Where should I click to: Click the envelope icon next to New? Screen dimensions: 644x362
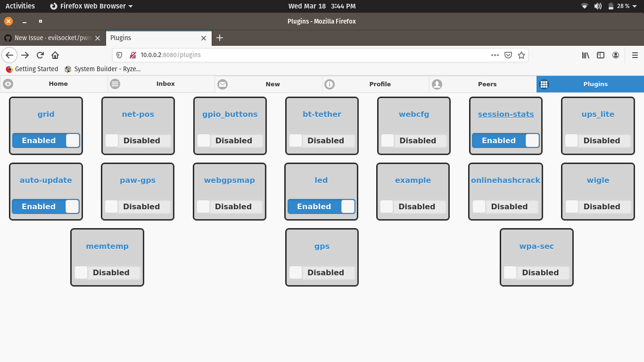click(x=222, y=84)
